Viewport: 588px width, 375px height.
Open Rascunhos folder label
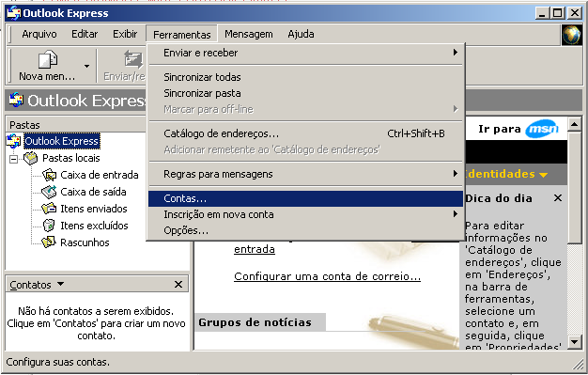coord(85,242)
